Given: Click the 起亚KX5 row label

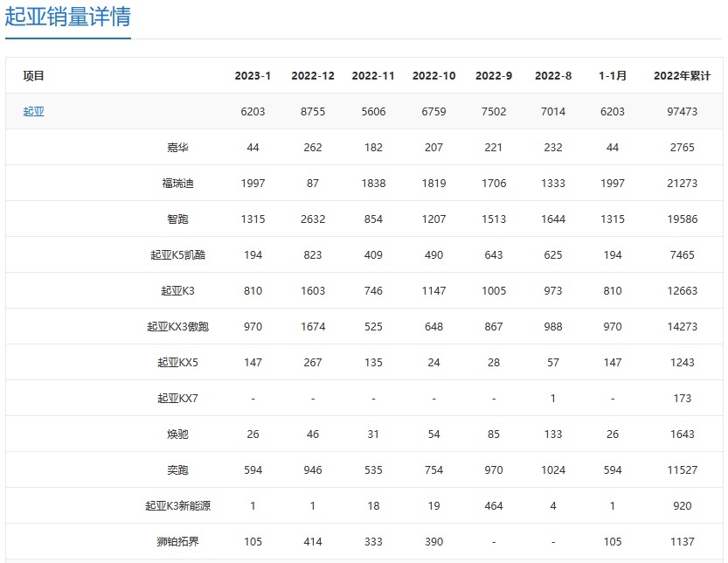Looking at the screenshot, I should [177, 362].
